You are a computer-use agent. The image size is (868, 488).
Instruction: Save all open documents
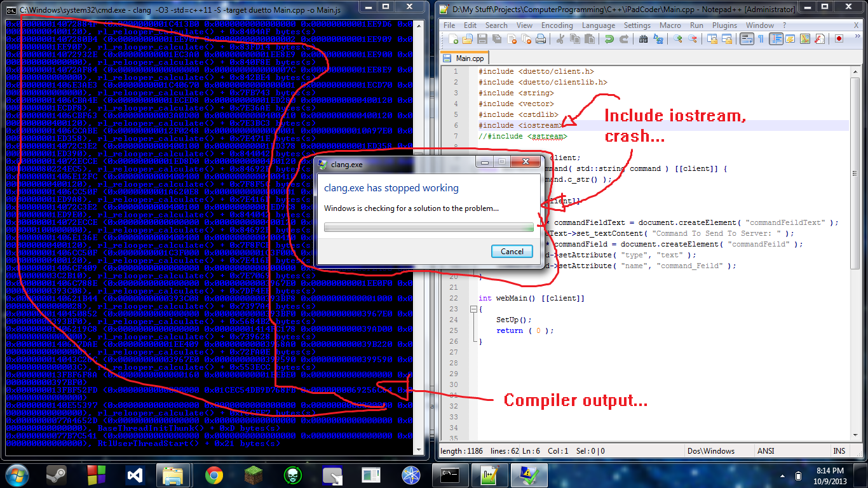click(497, 39)
